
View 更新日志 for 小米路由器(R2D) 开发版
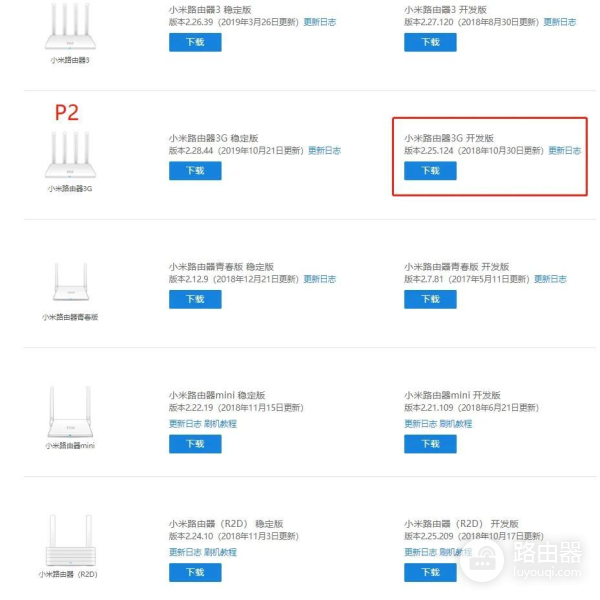tap(420, 552)
